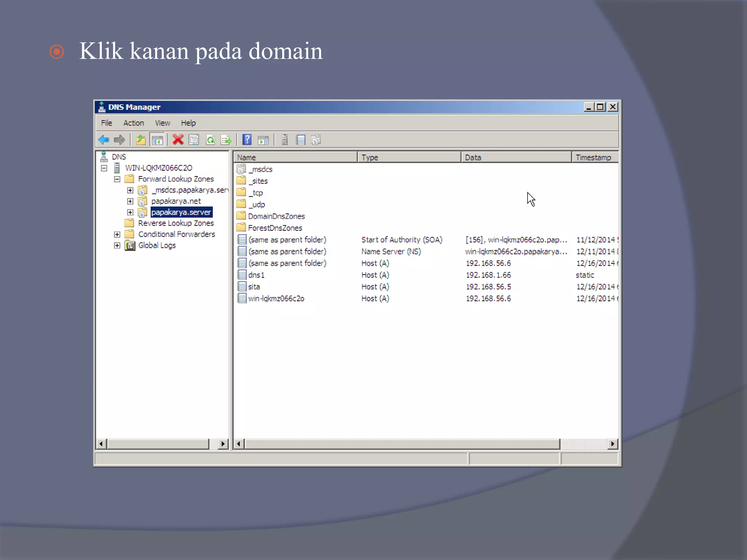
Task: Open the Help menu
Action: click(188, 123)
